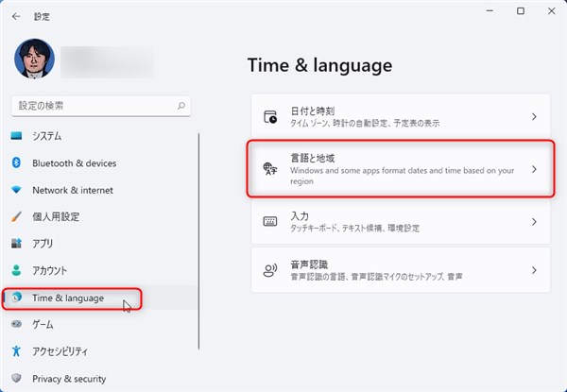Open the user profile picture
The height and width of the screenshot is (392, 567).
click(x=34, y=59)
